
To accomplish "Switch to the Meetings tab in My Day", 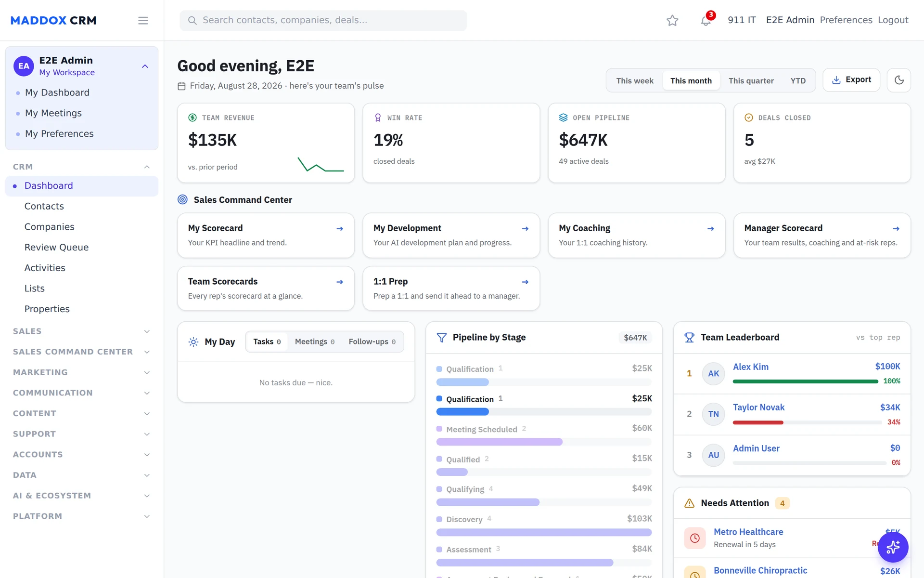I will coord(314,342).
